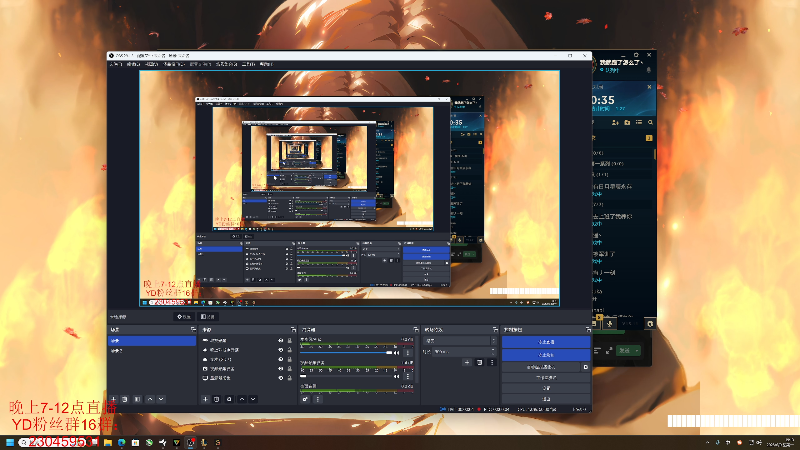This screenshot has height=450, width=800.
Task: Pop out the Controls dock panel
Action: pyautogui.click(x=588, y=330)
